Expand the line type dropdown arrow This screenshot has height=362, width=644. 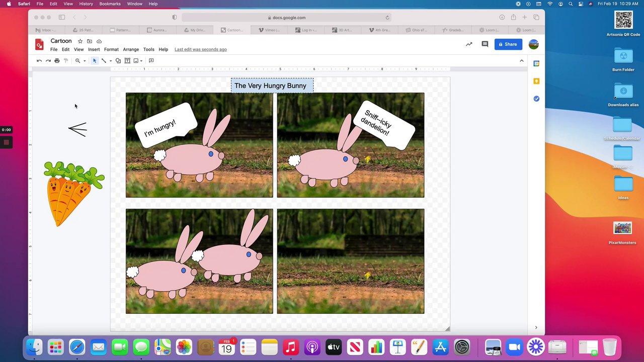[111, 61]
